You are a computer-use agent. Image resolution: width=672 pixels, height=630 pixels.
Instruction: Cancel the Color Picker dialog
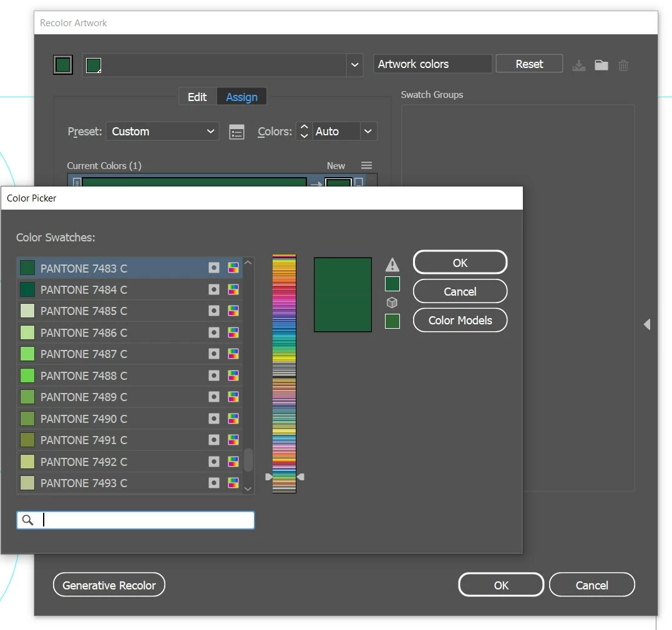tap(460, 291)
